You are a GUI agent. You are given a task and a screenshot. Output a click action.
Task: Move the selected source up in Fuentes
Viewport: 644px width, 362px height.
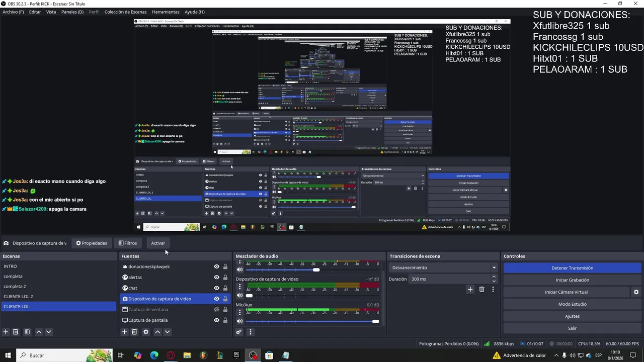click(x=157, y=332)
